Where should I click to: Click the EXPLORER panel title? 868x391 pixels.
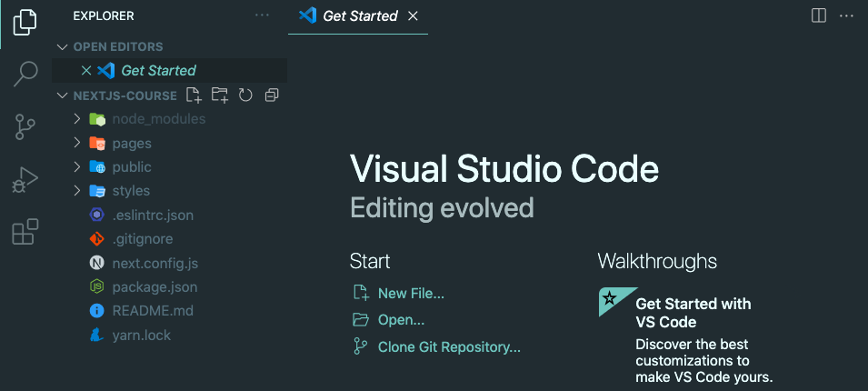point(104,16)
